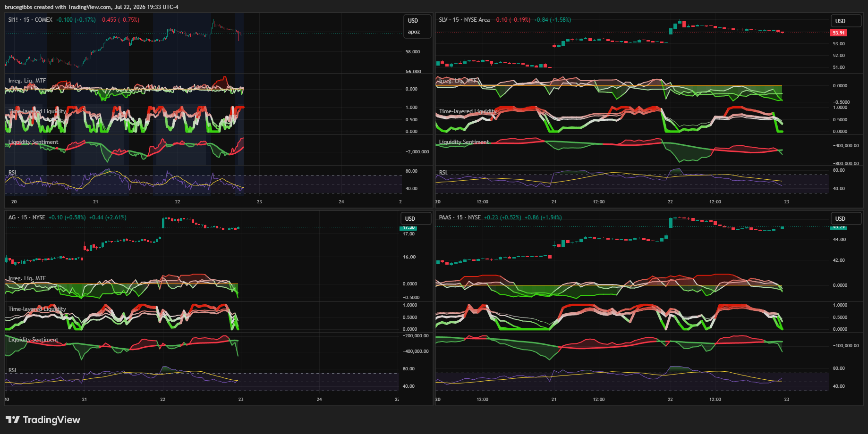Click the 44.00 price level on the PAAS axis
The width and height of the screenshot is (868, 434).
(x=839, y=240)
